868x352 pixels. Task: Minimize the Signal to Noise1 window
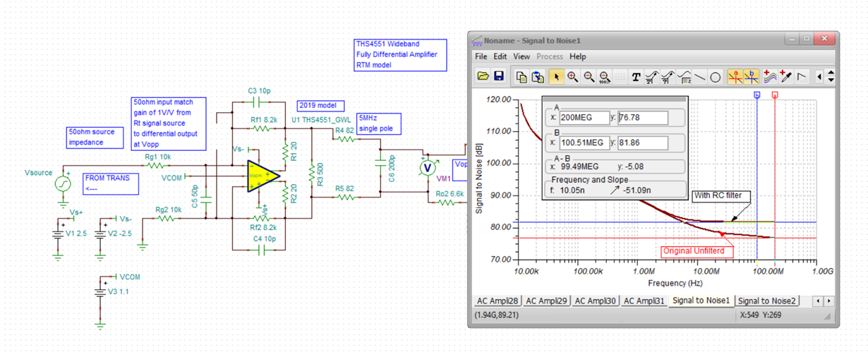792,39
